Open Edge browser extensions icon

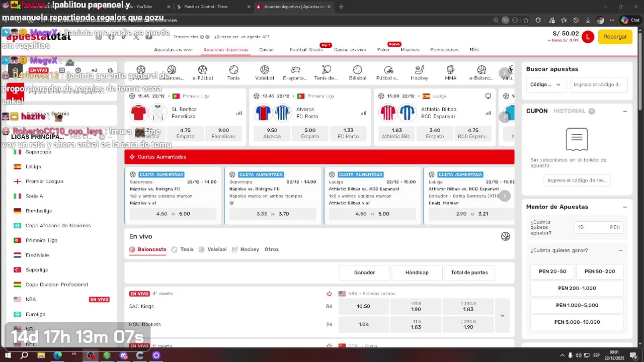coord(538,20)
